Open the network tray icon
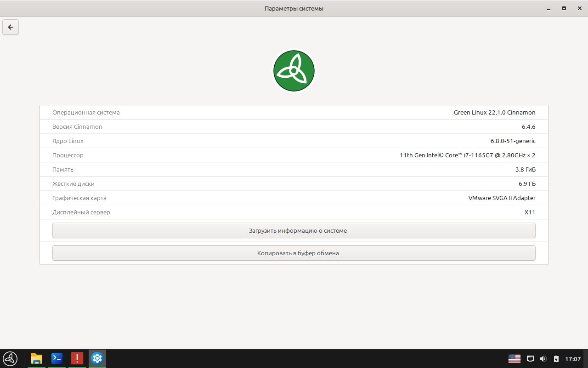 tap(530, 359)
